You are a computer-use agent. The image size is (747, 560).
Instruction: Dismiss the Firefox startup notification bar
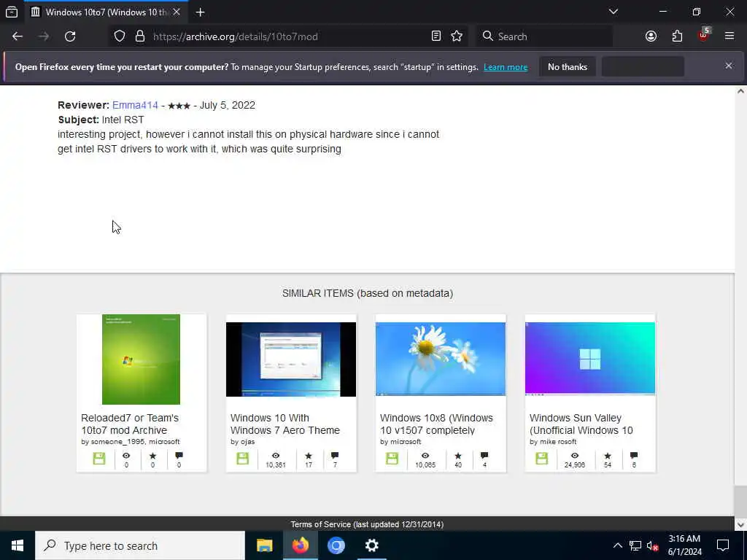click(x=729, y=66)
